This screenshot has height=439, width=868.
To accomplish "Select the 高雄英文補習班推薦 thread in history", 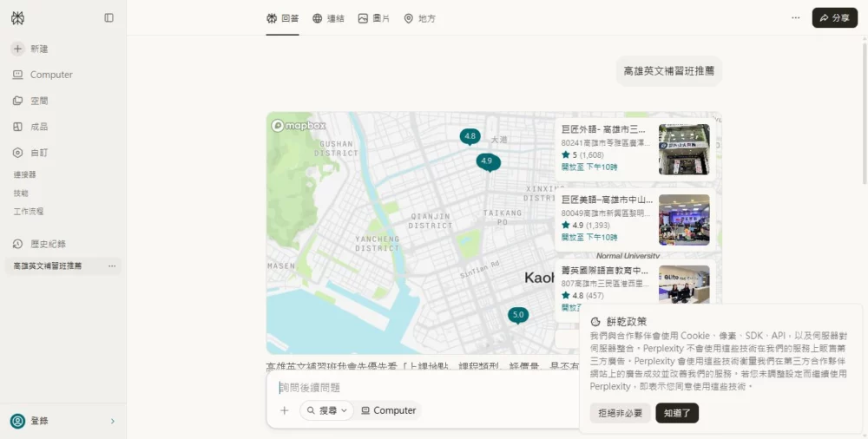I will (x=48, y=266).
